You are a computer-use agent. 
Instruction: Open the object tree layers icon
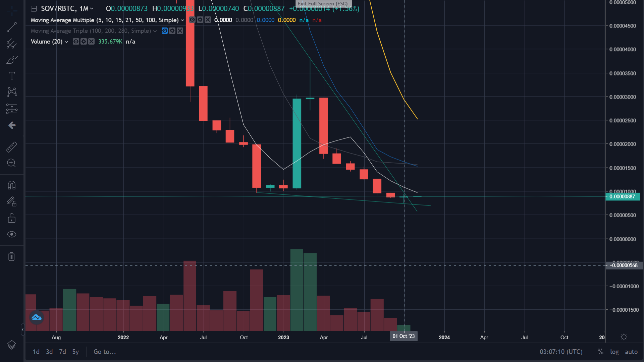pyautogui.click(x=12, y=345)
